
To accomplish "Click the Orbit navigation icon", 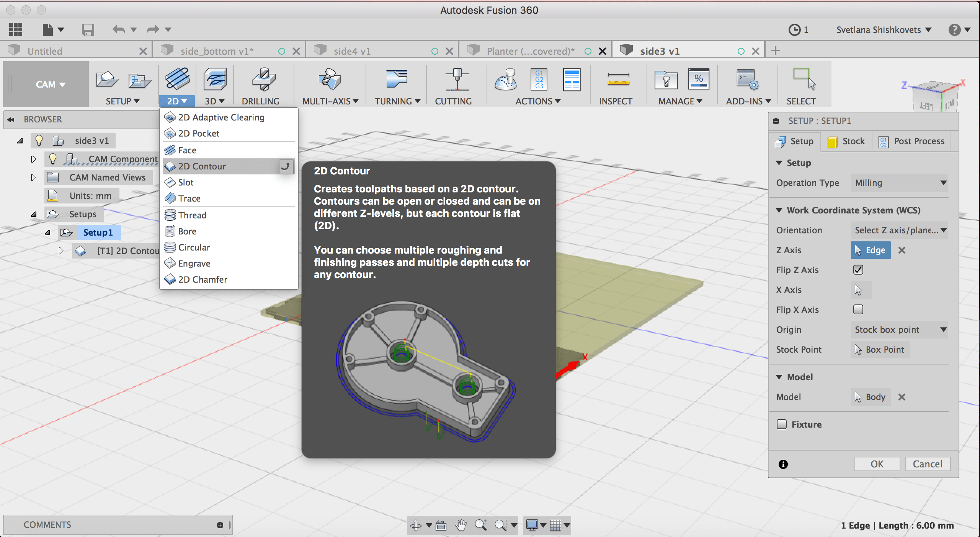I will [416, 525].
